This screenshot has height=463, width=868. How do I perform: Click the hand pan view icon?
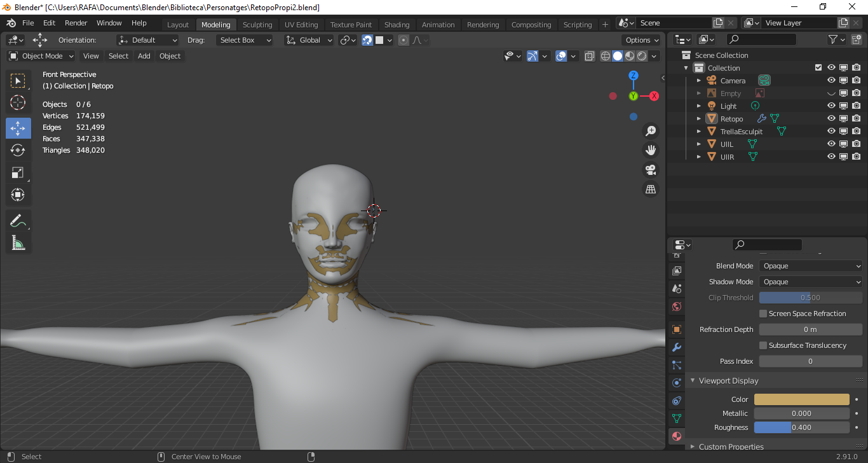651,150
